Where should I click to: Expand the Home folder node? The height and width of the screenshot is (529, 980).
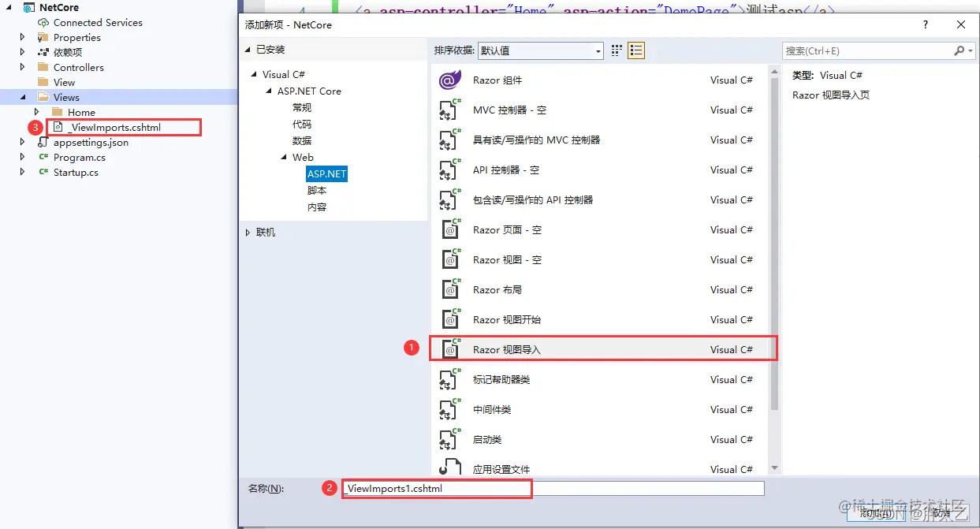(37, 112)
